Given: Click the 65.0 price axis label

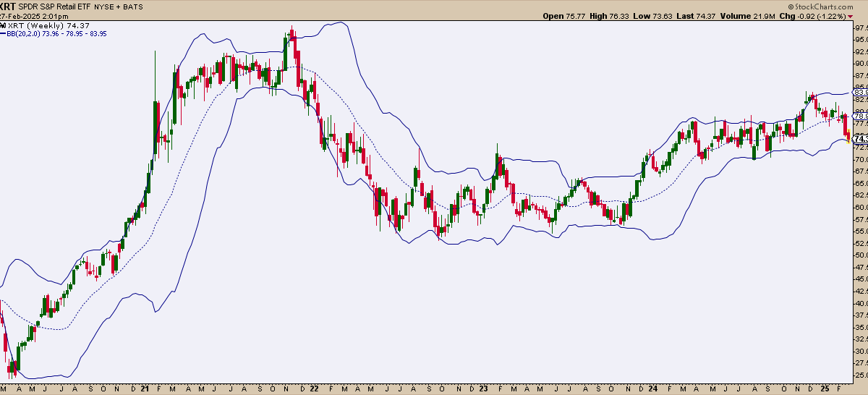Looking at the screenshot, I should point(861,183).
